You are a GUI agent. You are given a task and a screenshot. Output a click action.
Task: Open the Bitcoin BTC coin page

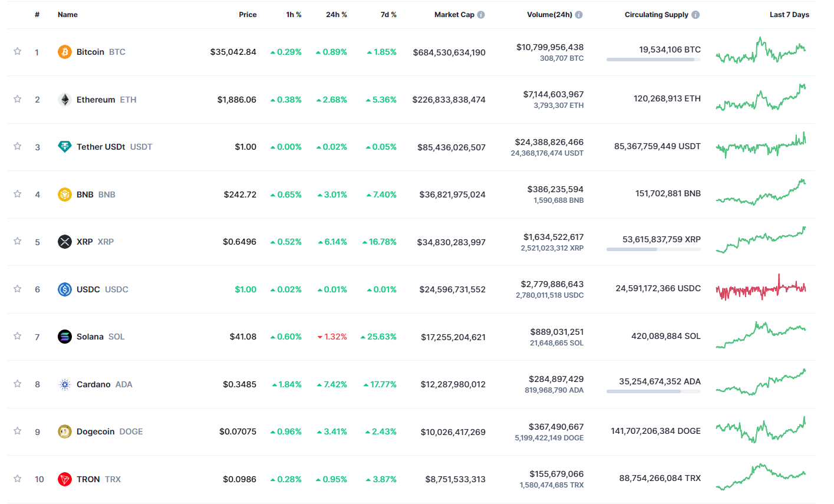[x=101, y=52]
